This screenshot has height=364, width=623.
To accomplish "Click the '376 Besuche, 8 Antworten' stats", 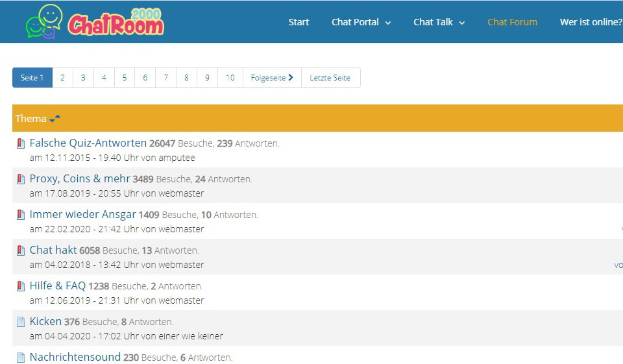I will [119, 322].
